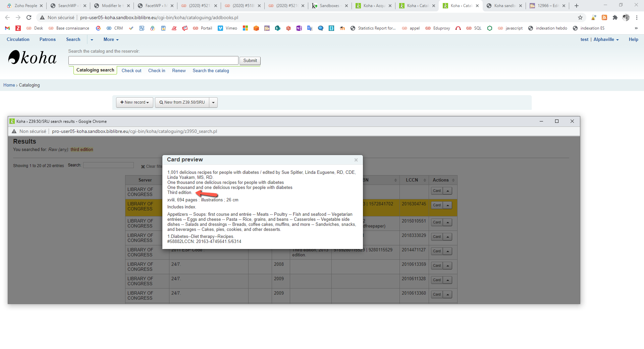644x349 pixels.
Task: Bookmark this page with star icon
Action: [x=580, y=17]
